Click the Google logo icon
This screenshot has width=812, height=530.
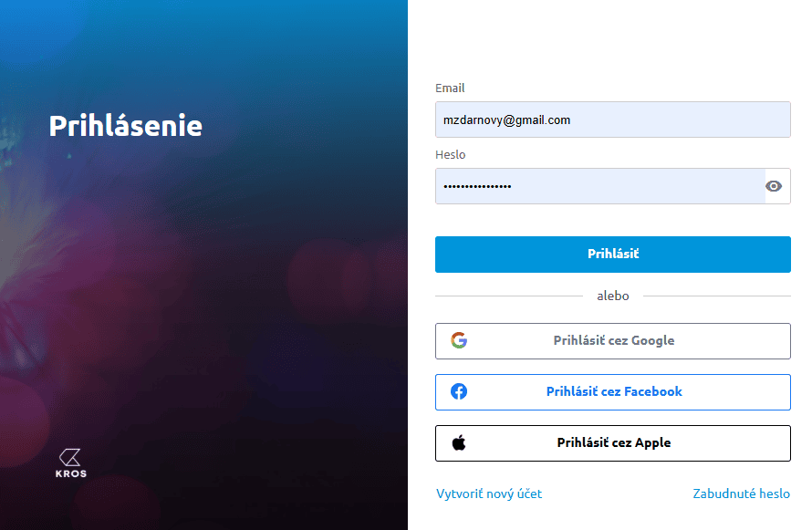pyautogui.click(x=459, y=340)
